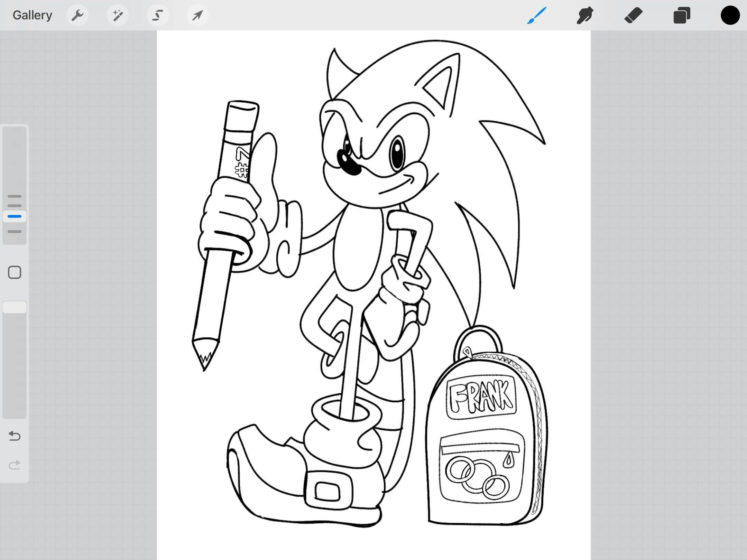Select the Smudge tool

[585, 15]
